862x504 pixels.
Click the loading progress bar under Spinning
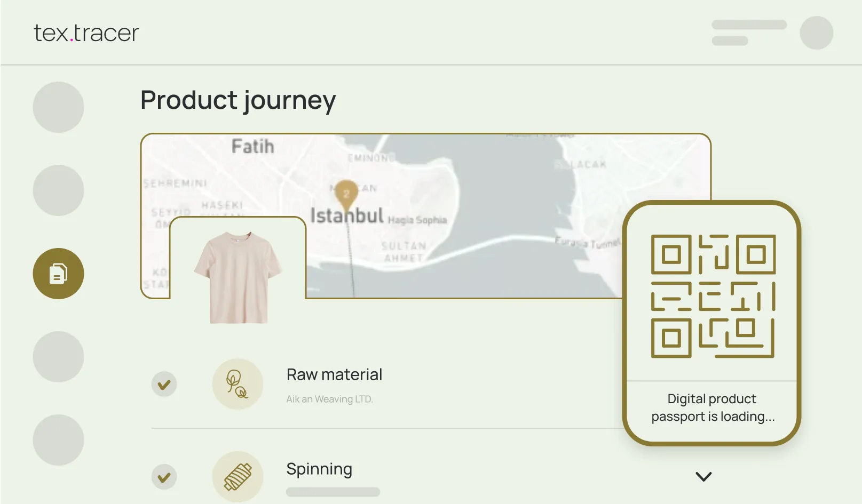point(332,491)
